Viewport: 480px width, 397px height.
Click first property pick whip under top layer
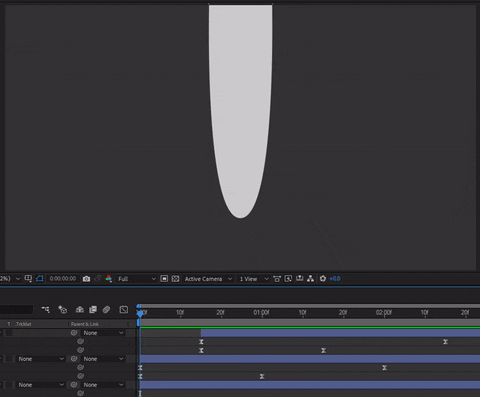tap(80, 341)
